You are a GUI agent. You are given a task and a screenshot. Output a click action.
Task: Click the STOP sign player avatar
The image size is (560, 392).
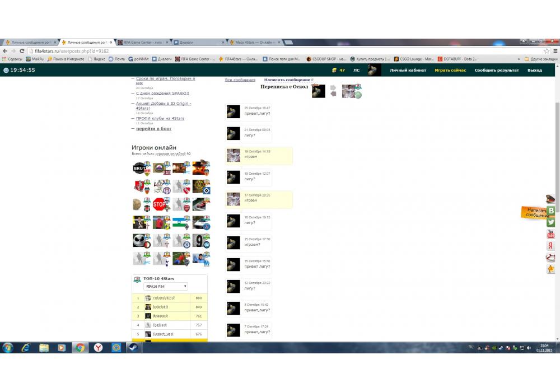pyautogui.click(x=159, y=204)
